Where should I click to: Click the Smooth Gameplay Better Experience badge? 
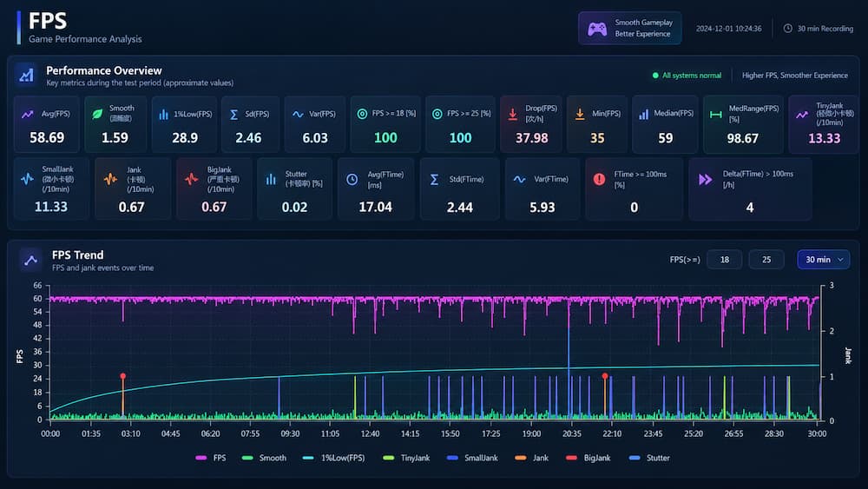tap(630, 29)
